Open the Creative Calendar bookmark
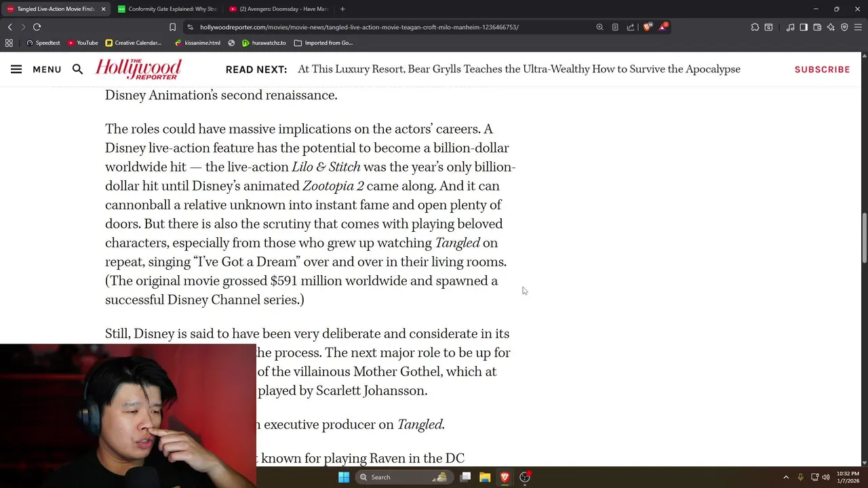 click(x=133, y=43)
